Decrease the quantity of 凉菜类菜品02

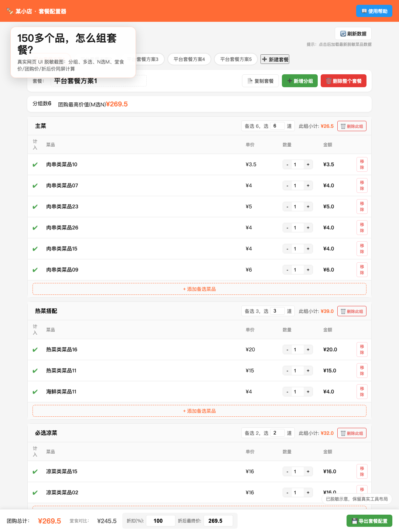click(287, 492)
